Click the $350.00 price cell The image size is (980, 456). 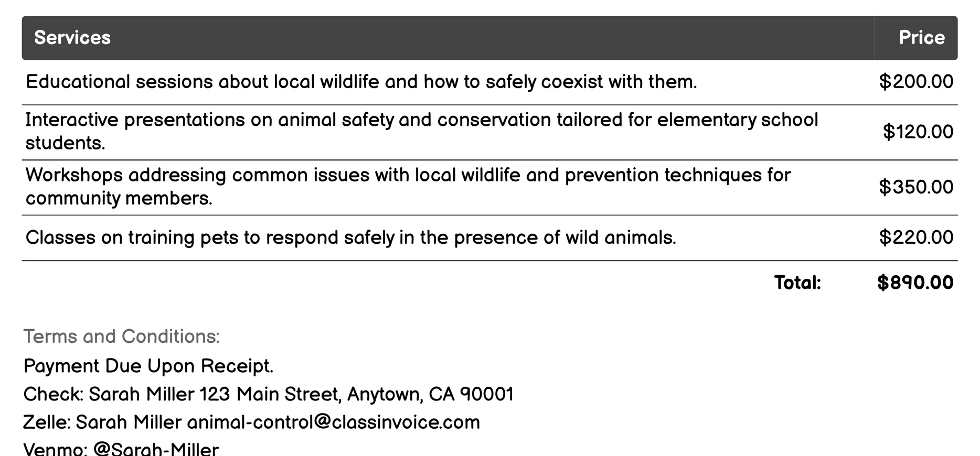[916, 187]
